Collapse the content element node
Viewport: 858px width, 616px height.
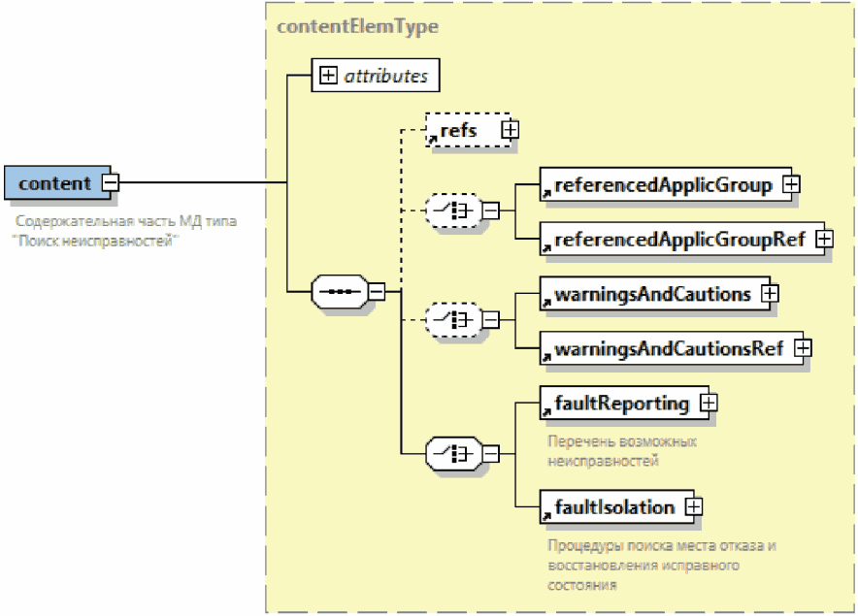click(111, 182)
